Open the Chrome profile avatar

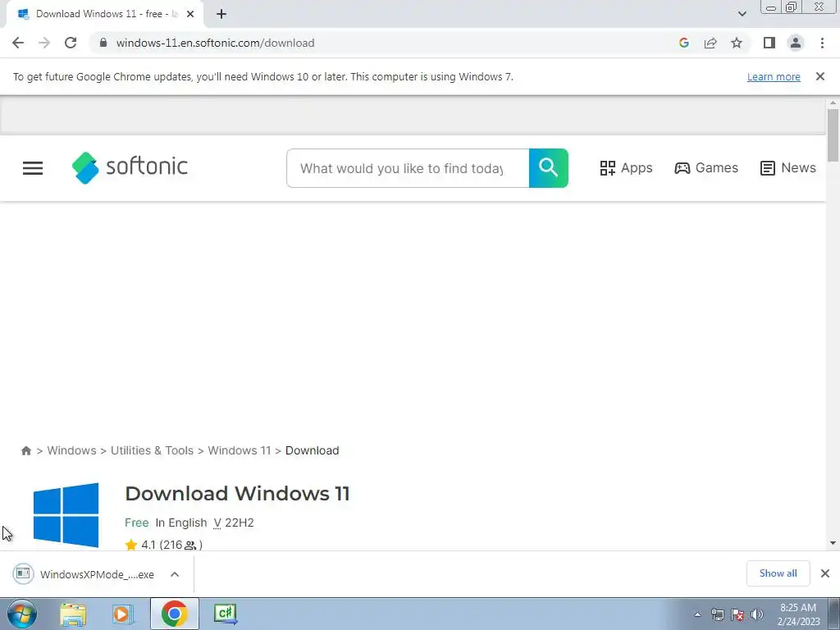(x=796, y=43)
